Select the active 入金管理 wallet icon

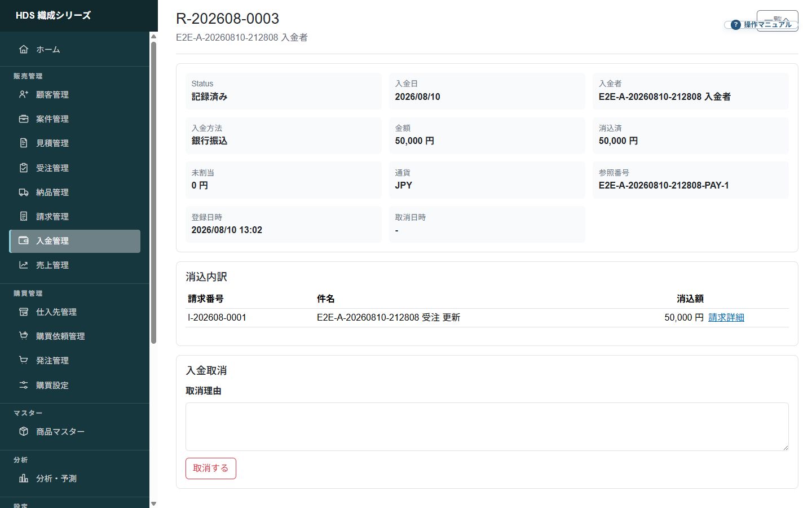pos(24,241)
